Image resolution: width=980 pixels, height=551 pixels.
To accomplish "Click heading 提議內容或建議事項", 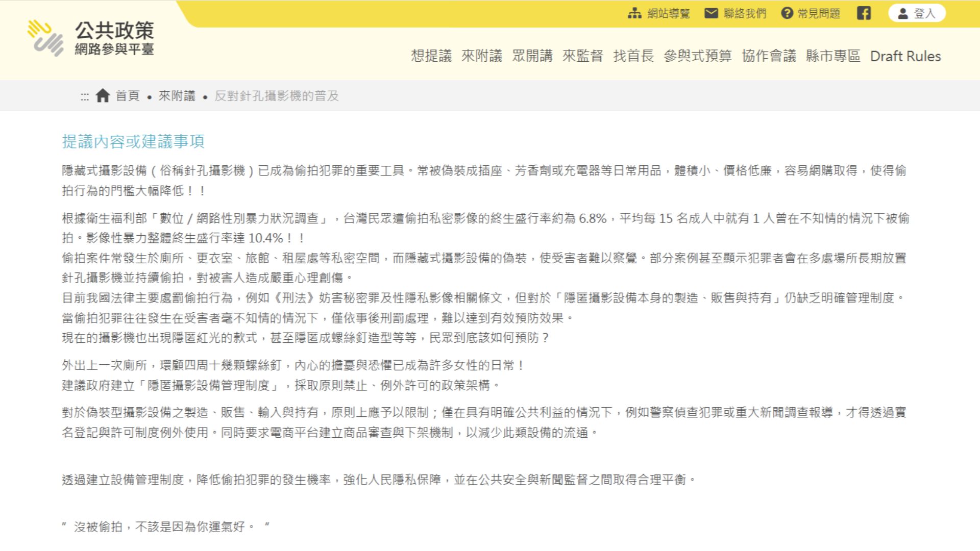I will (x=133, y=141).
